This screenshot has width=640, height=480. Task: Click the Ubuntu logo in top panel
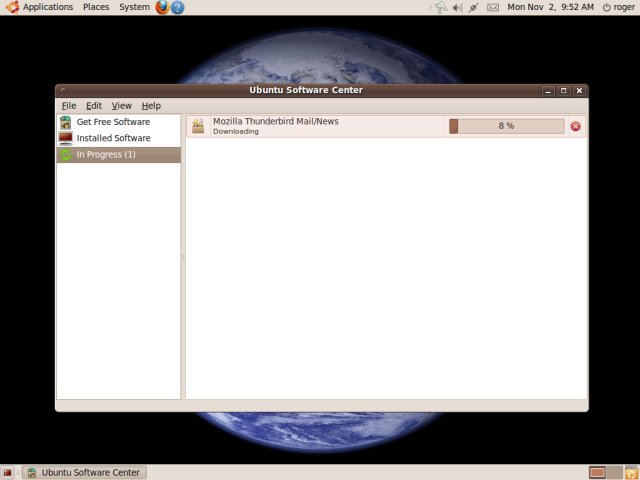(12, 7)
